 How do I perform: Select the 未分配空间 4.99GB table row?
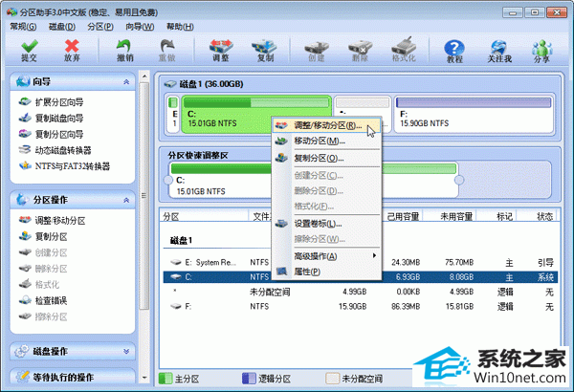coord(361,292)
